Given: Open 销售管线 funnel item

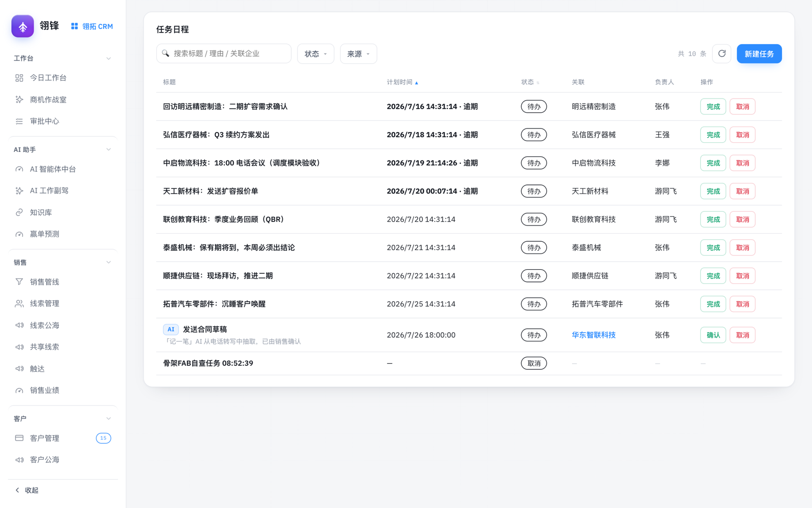Looking at the screenshot, I should click(x=63, y=282).
